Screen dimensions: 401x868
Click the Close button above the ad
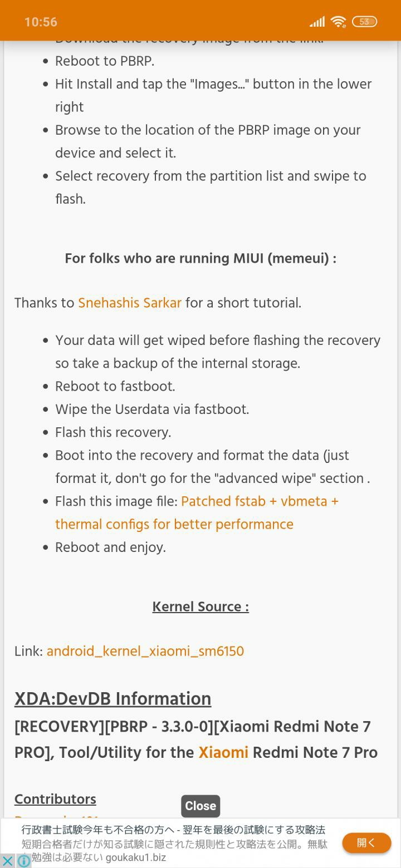pyautogui.click(x=200, y=806)
